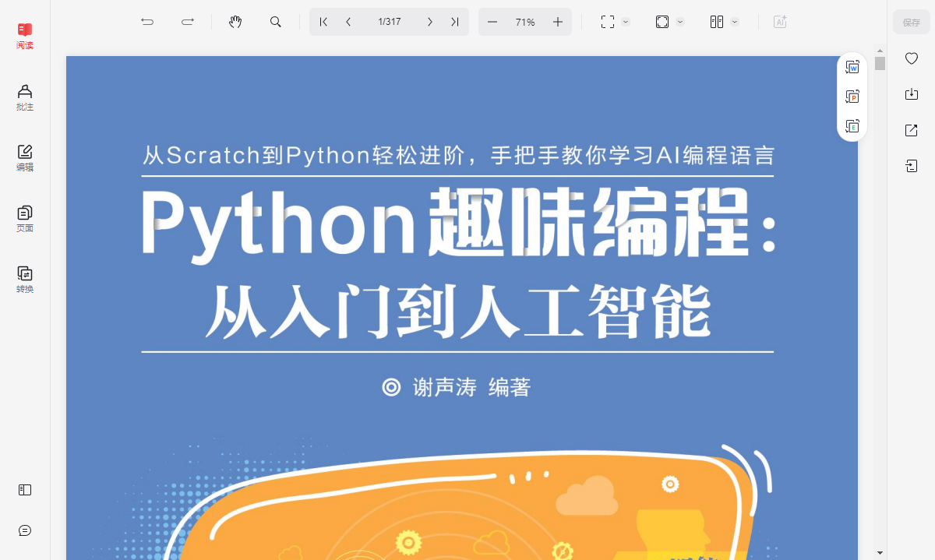Open the search magnifier tool
The width and height of the screenshot is (935, 560).
276,22
